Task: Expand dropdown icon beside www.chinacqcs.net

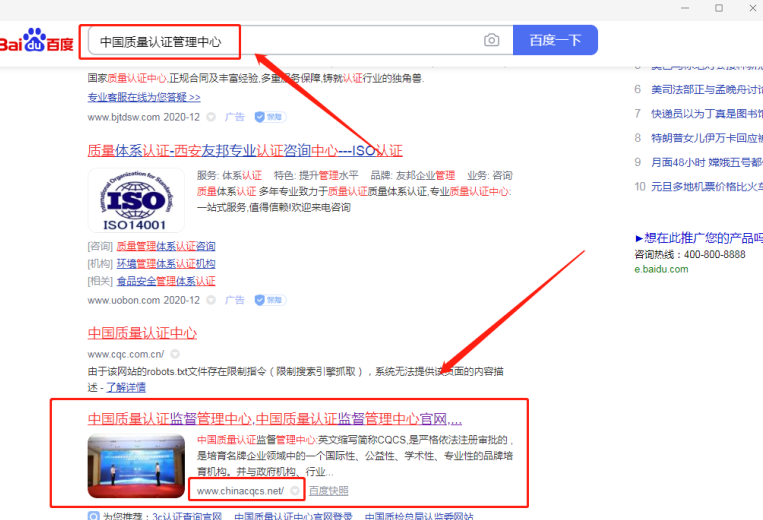Action: 294,491
